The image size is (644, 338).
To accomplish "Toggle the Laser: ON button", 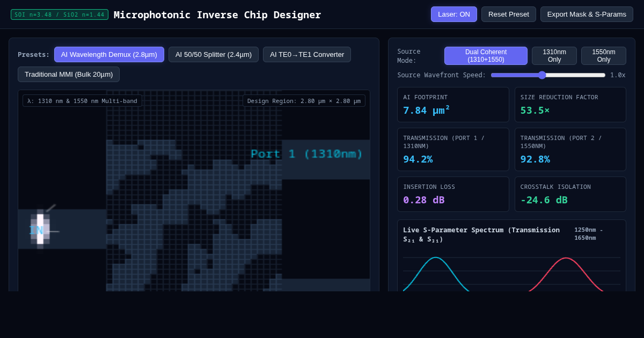I will click(453, 14).
